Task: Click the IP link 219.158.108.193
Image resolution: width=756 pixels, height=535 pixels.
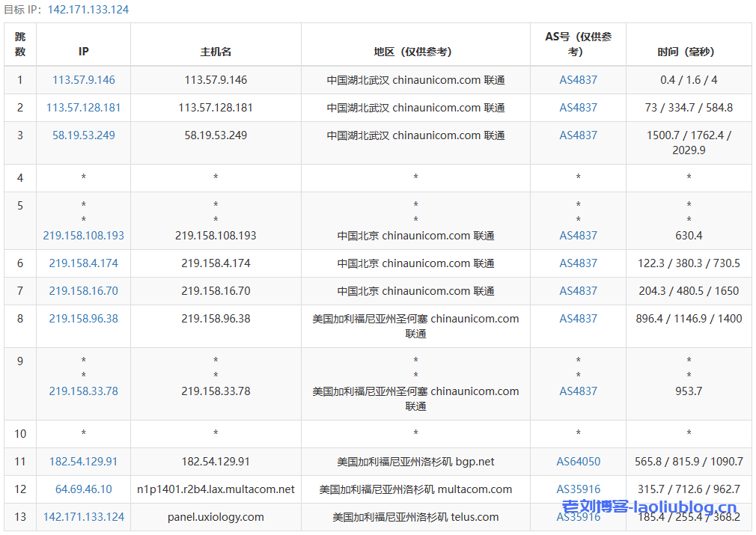Action: [x=83, y=235]
